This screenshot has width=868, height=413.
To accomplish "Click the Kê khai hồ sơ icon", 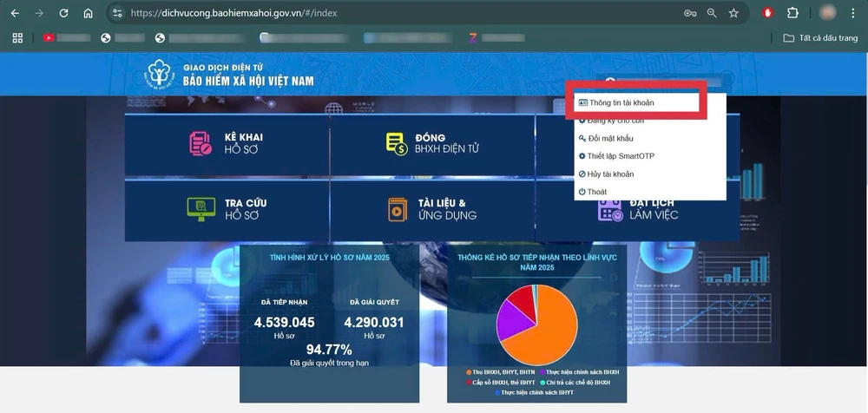I will [x=201, y=144].
